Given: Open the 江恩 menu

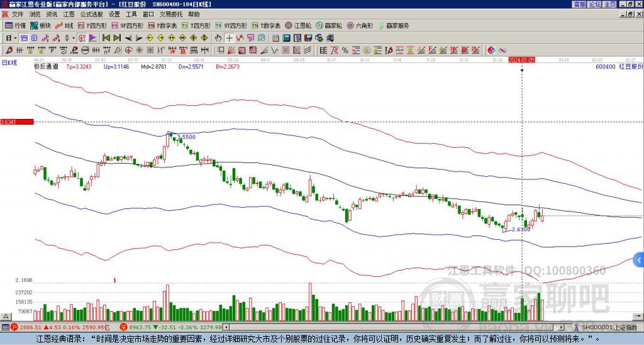Looking at the screenshot, I should (x=69, y=14).
